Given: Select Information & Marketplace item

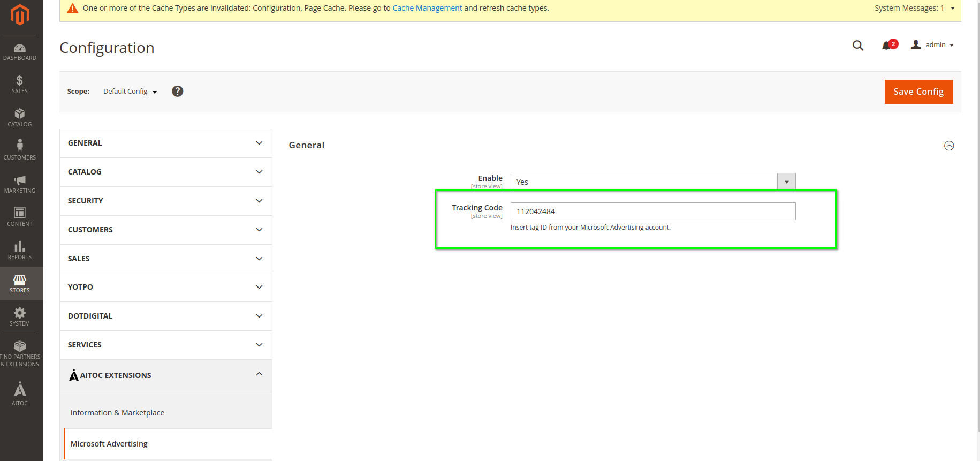Looking at the screenshot, I should (x=117, y=413).
